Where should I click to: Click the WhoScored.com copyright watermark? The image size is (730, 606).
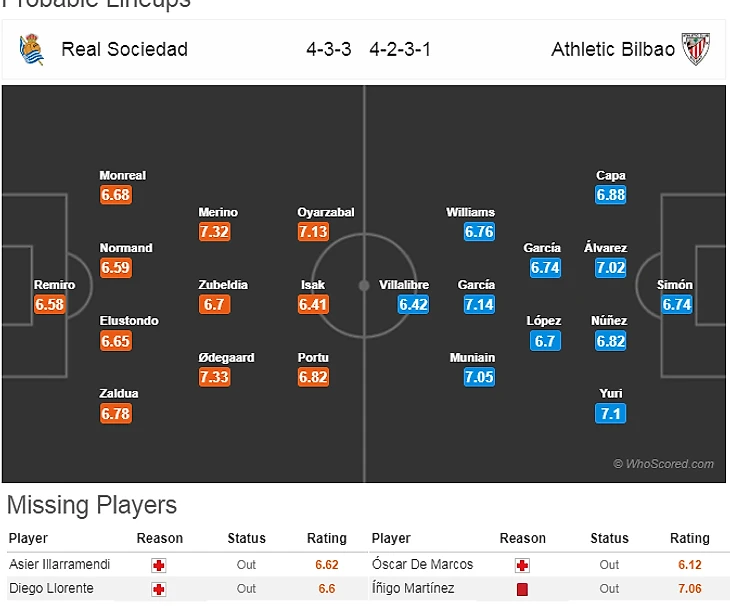664,464
